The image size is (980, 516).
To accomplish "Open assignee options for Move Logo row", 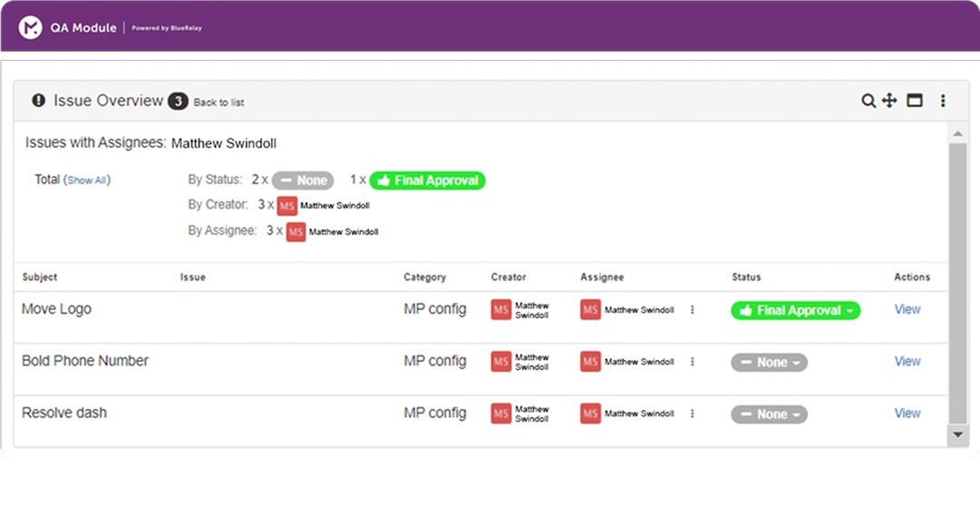I will coord(691,310).
